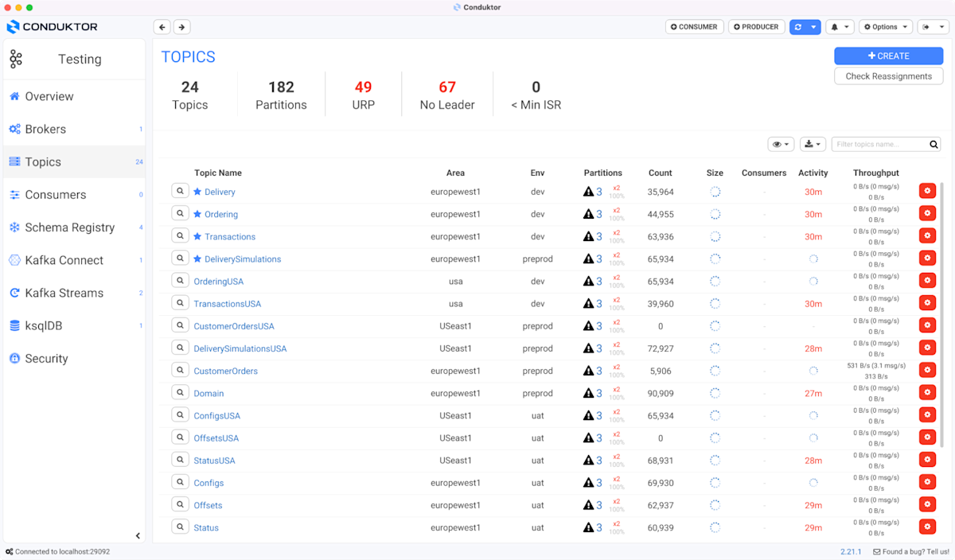Sort by the Throughput column header

click(x=875, y=173)
